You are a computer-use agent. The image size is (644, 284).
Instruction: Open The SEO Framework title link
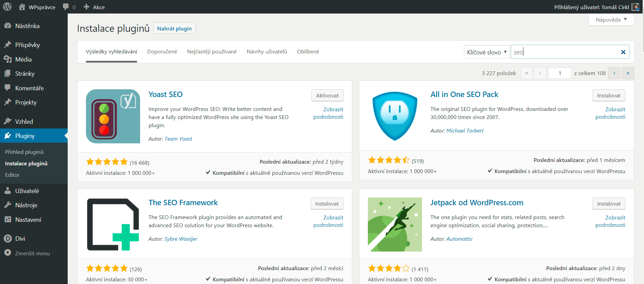coord(183,203)
